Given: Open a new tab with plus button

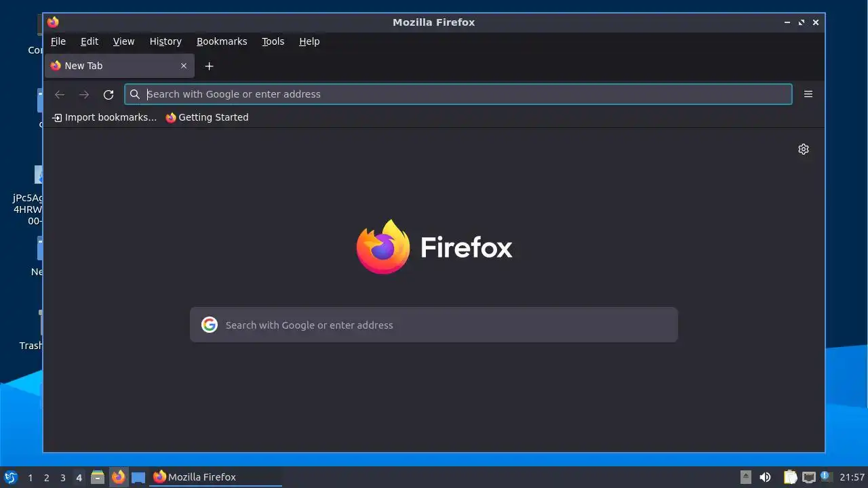Looking at the screenshot, I should [x=210, y=66].
